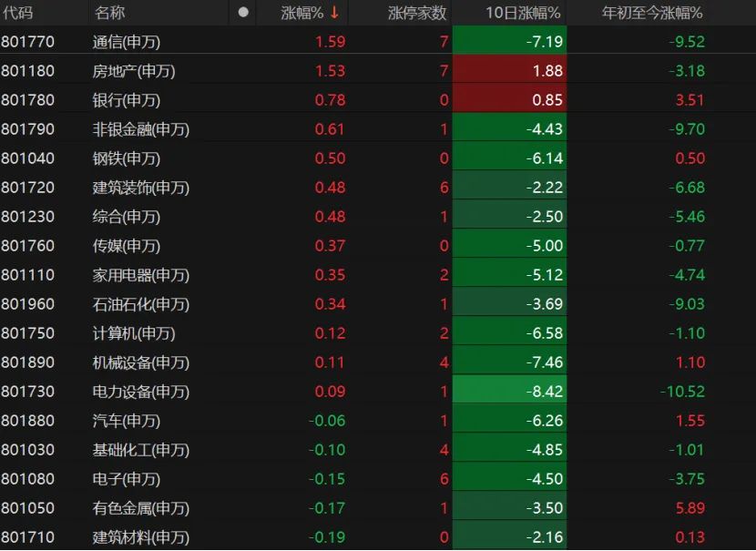Click the red 1.88 10-day gain cell

(x=509, y=71)
